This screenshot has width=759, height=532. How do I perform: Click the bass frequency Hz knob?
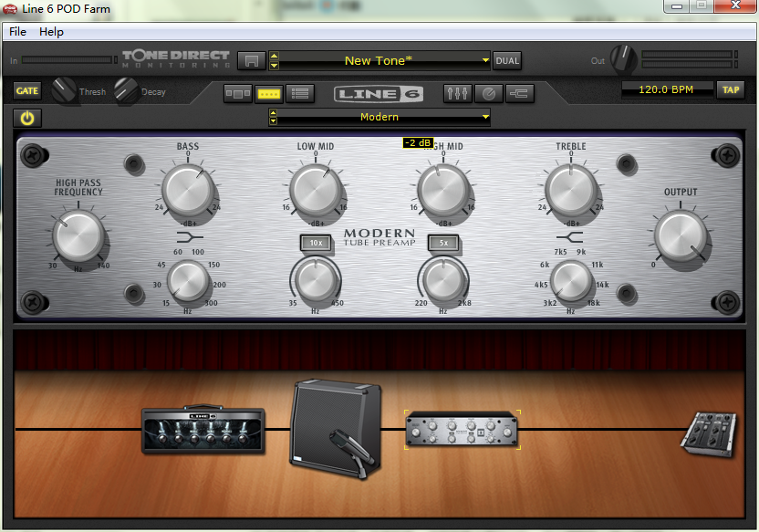pyautogui.click(x=187, y=281)
